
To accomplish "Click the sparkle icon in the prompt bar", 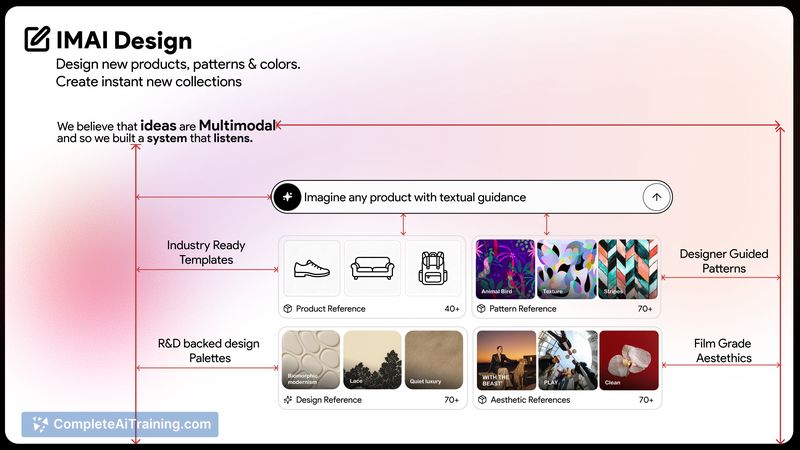I will [287, 197].
